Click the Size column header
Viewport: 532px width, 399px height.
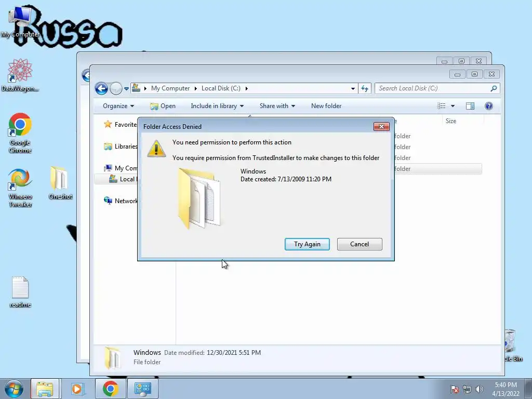(451, 121)
